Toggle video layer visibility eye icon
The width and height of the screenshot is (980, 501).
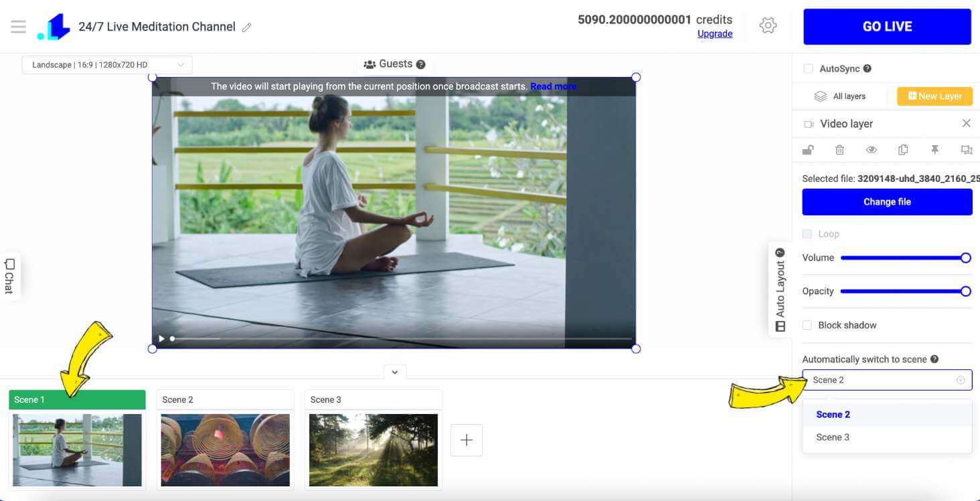871,150
